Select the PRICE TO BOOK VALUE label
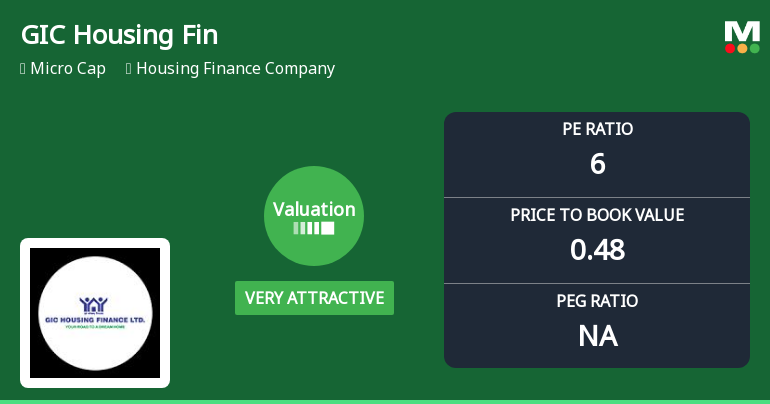 tap(597, 215)
